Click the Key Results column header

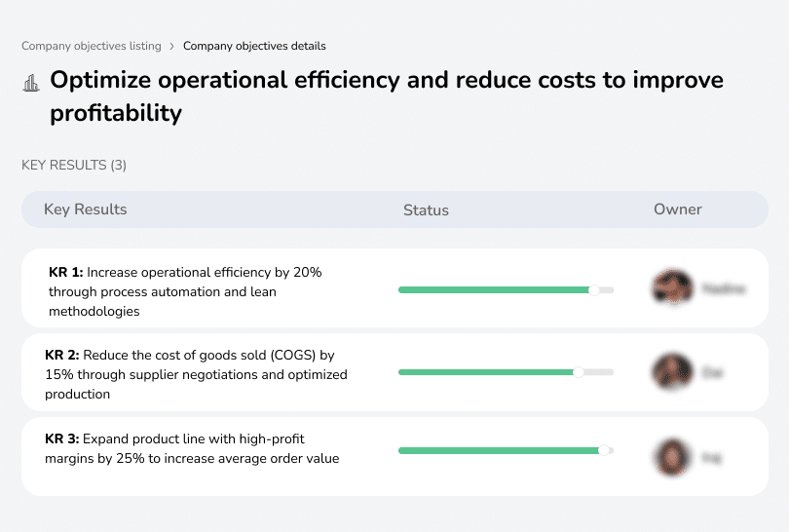[x=85, y=209]
